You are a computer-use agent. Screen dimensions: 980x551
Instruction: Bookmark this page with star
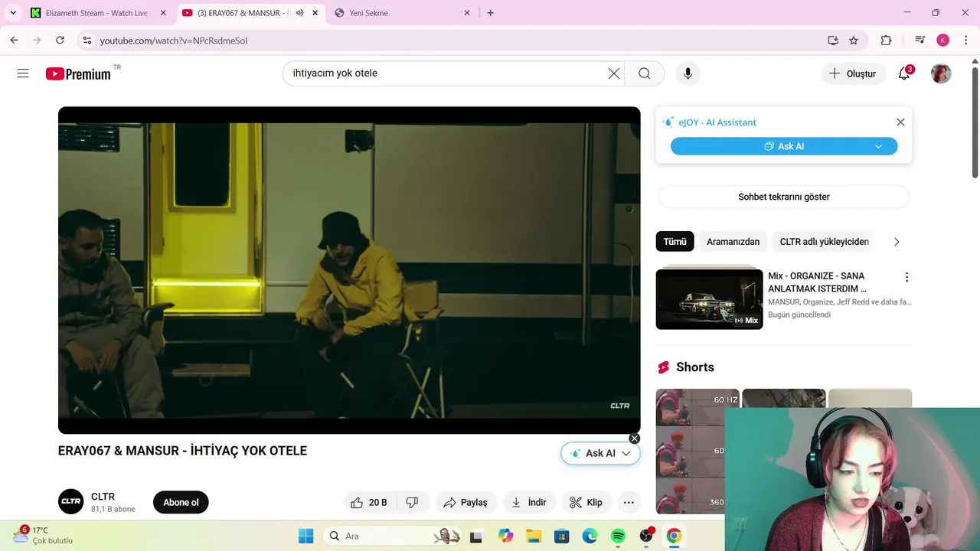click(854, 41)
